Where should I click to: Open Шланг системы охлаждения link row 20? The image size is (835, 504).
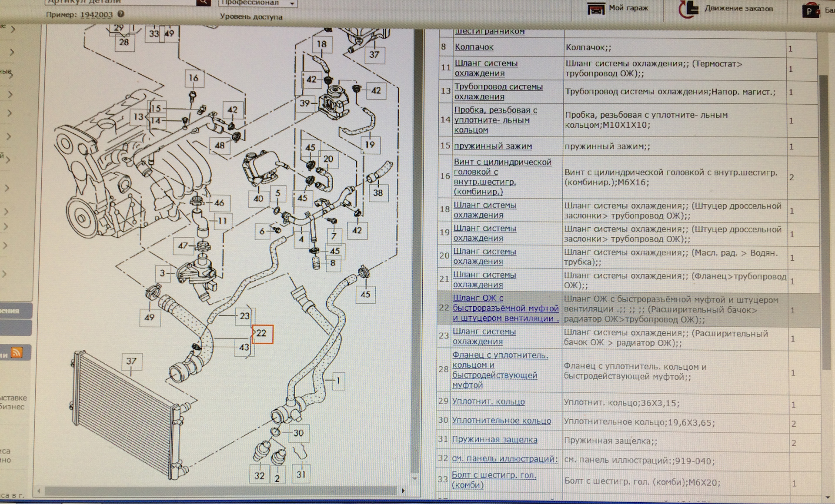[484, 256]
